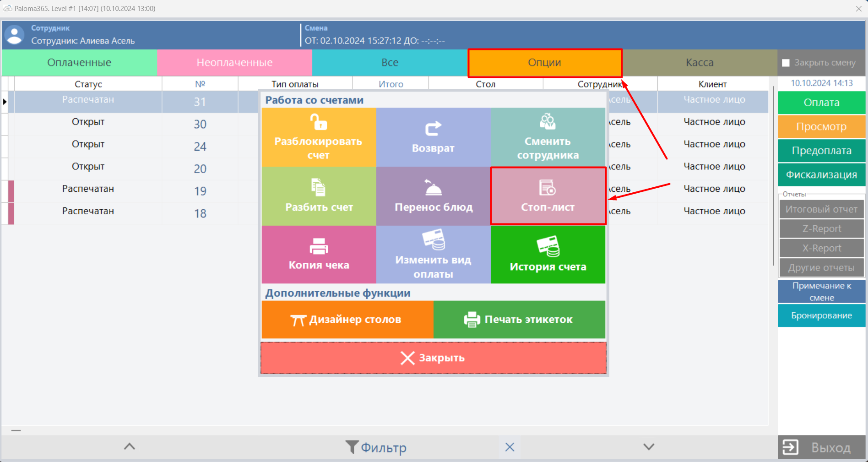Clear the filter with X button
Viewport: 868px width, 462px height.
(x=510, y=447)
